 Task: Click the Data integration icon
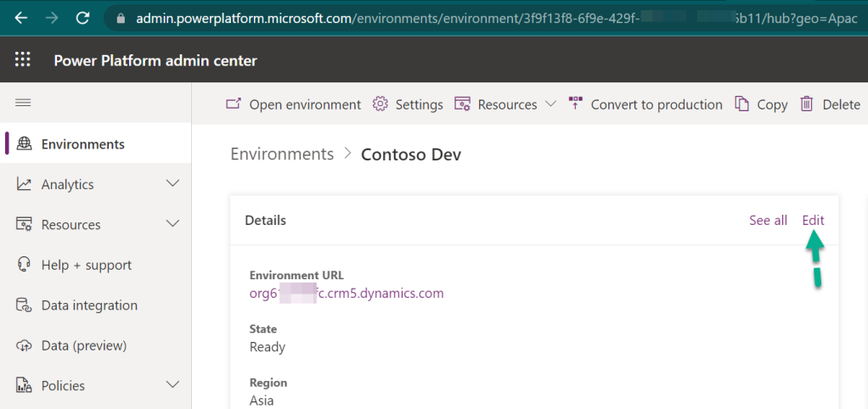click(x=24, y=305)
